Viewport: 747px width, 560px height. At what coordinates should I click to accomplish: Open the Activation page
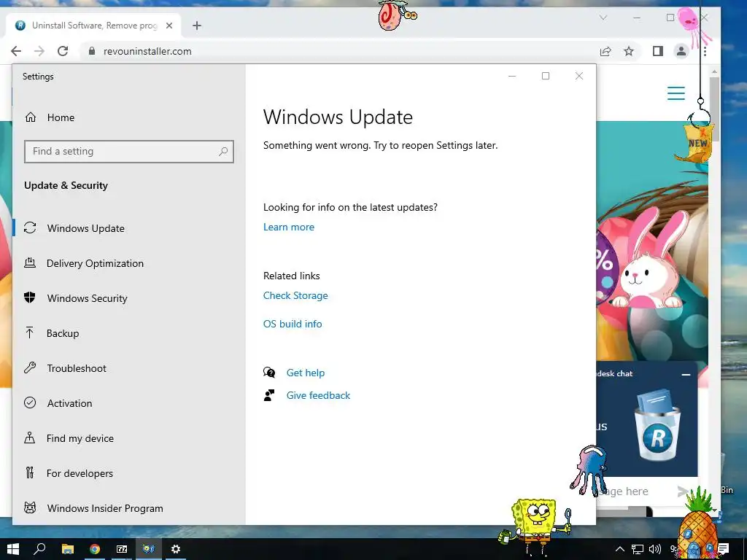69,403
